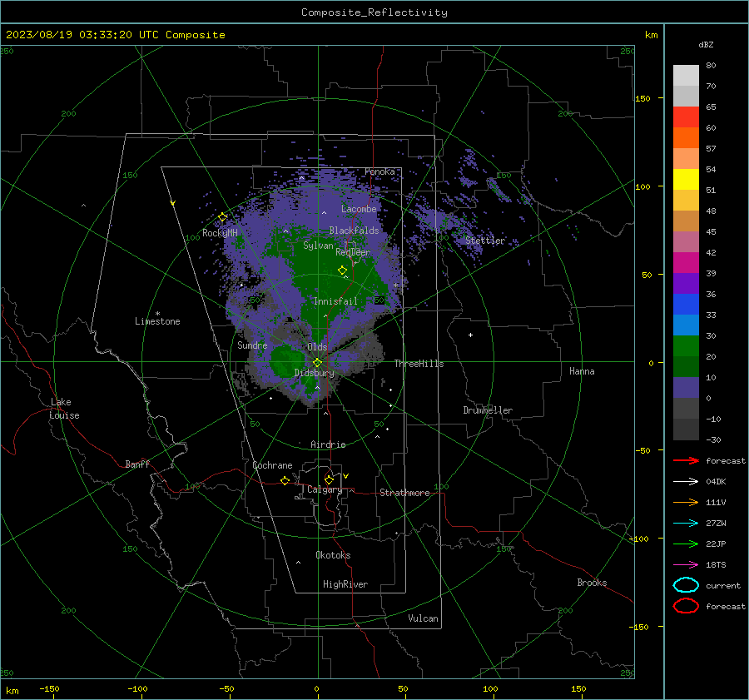The image size is (749, 700).
Task: Click the lightest gray 70–80 dBZ swatch
Action: (x=686, y=76)
